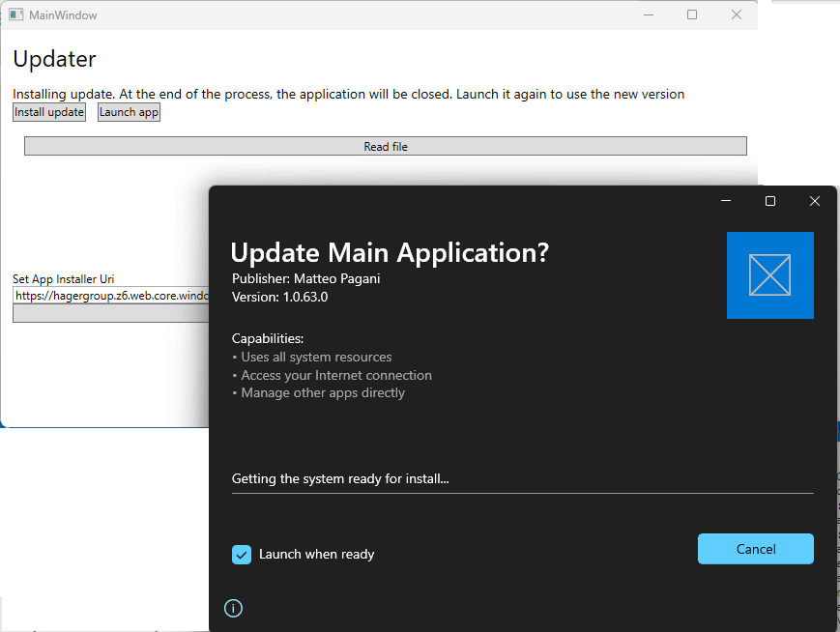
Task: Maximize the MainWindow window
Action: pyautogui.click(x=692, y=15)
